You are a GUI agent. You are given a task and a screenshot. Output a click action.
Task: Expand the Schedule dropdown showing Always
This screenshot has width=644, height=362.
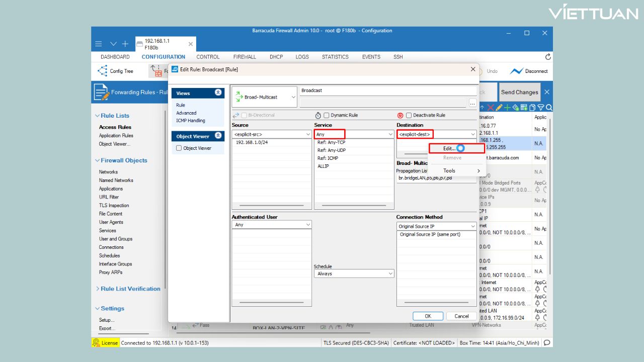354,274
